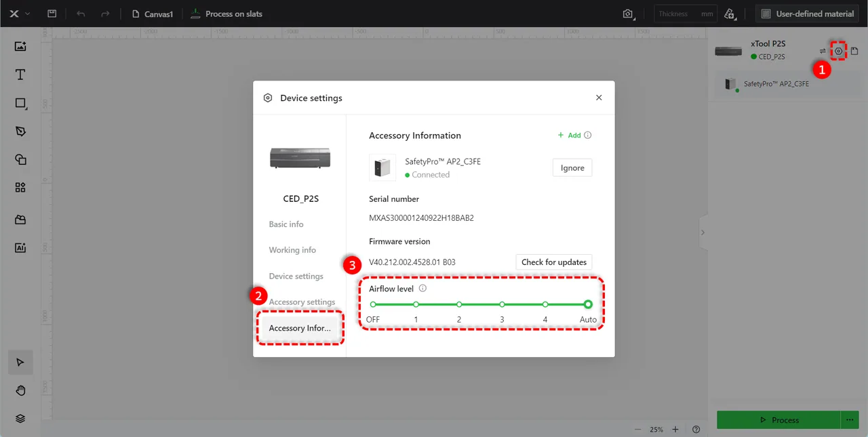Click the green Add accessory link

click(569, 136)
